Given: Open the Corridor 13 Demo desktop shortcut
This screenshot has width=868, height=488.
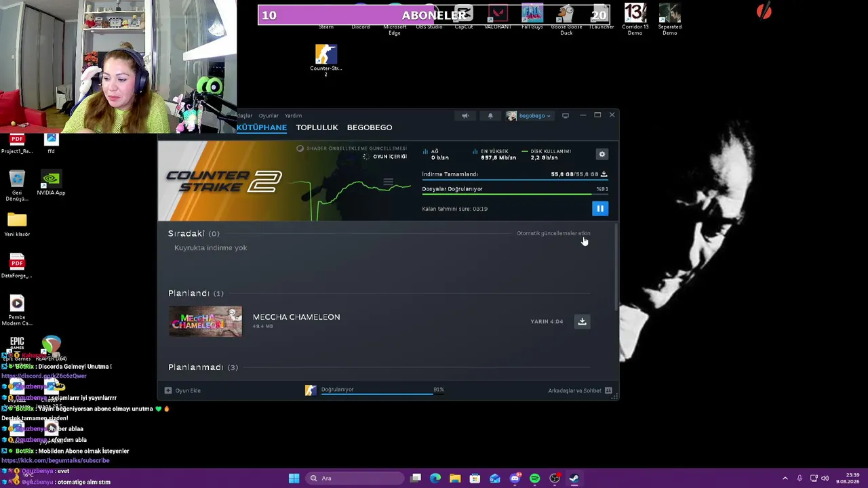Looking at the screenshot, I should point(635,20).
